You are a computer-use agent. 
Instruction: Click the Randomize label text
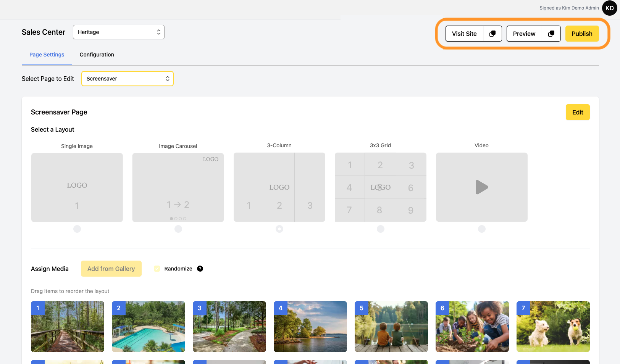click(178, 269)
